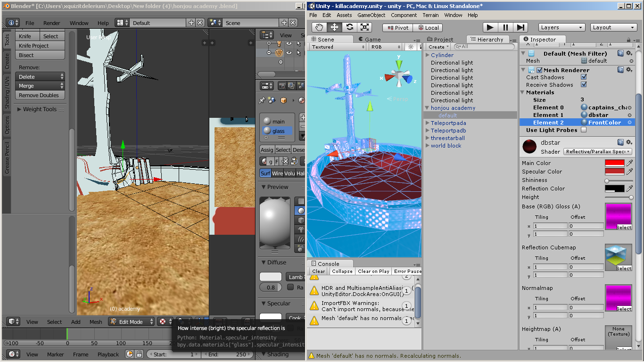Expand the Cylinder hierarchy item

428,55
